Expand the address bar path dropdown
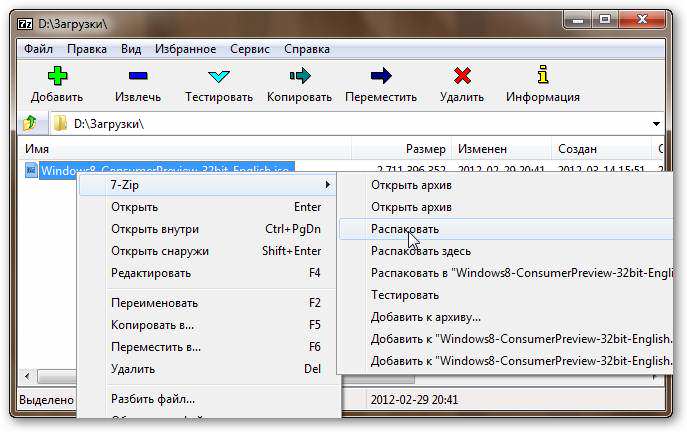Viewport: 687px width, 432px height. coord(656,124)
